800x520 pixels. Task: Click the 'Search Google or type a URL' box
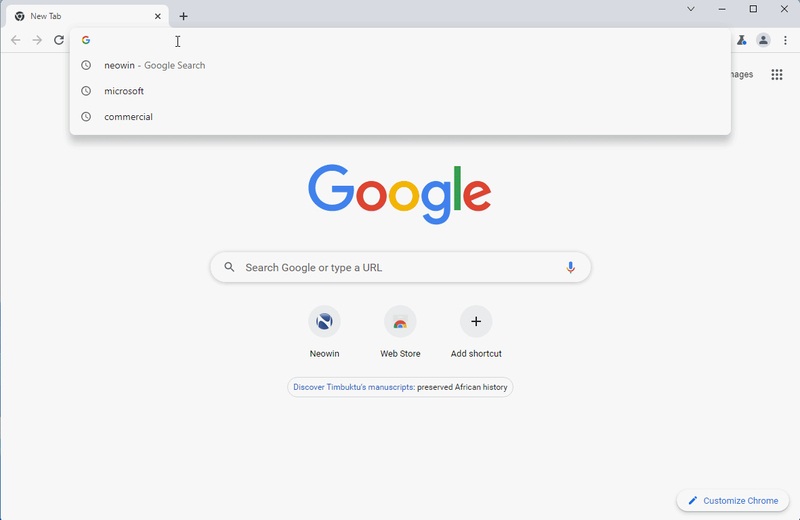click(x=400, y=267)
